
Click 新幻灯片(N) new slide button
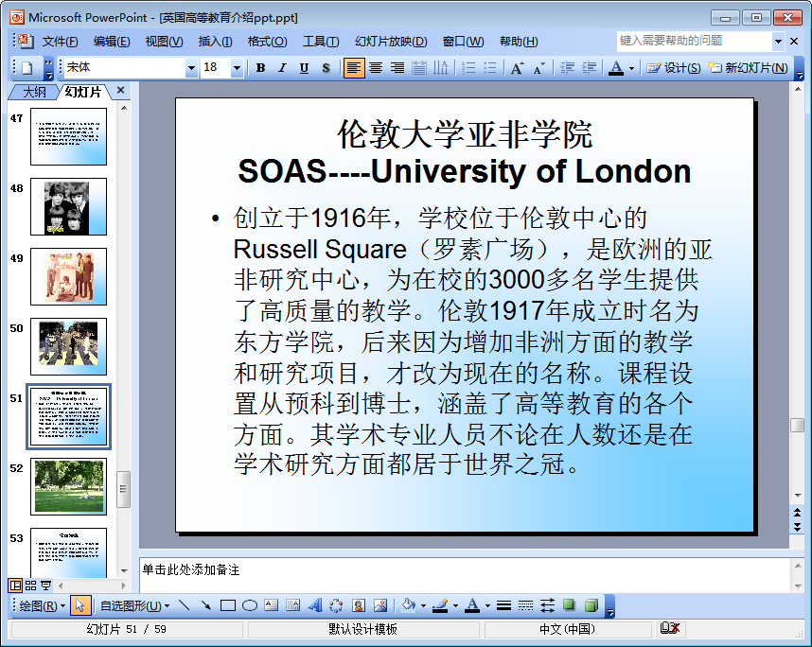tap(748, 68)
